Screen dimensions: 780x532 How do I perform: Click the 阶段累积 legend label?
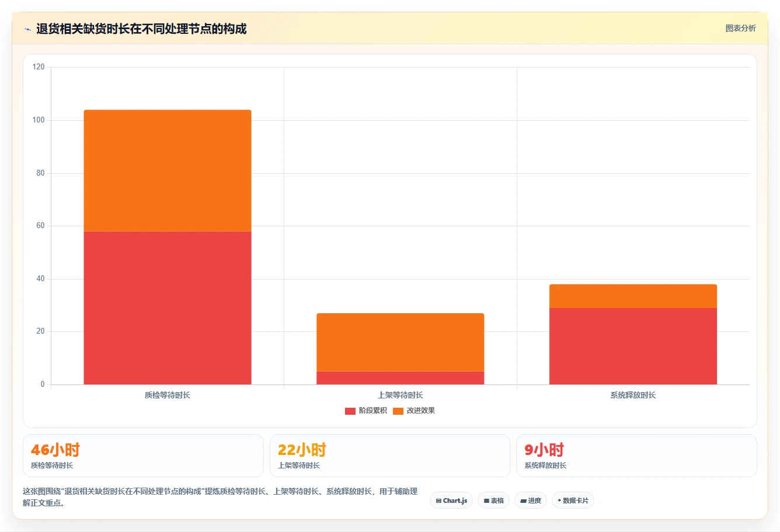click(372, 411)
